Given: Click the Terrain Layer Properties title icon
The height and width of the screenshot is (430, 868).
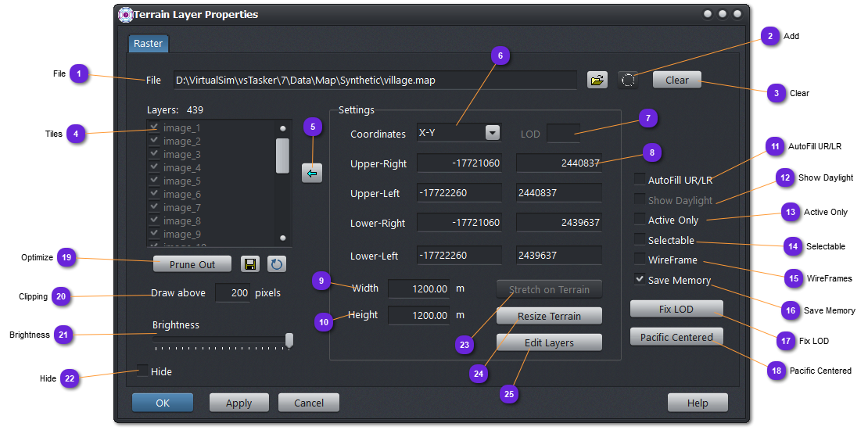Looking at the screenshot, I should pos(125,15).
